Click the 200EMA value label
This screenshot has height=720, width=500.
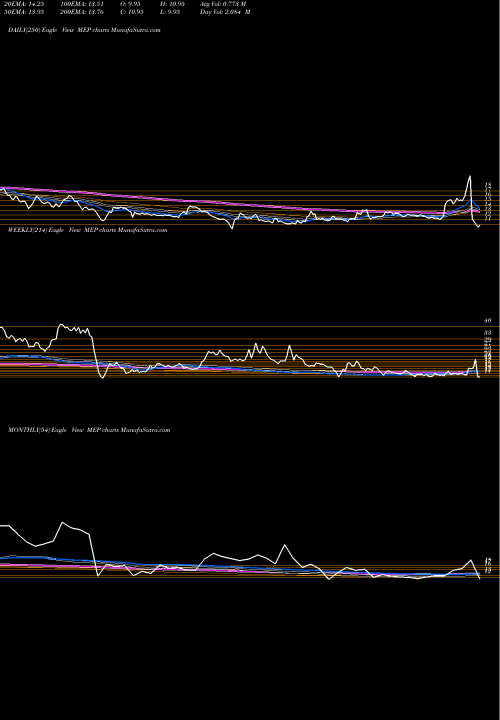pyautogui.click(x=82, y=12)
